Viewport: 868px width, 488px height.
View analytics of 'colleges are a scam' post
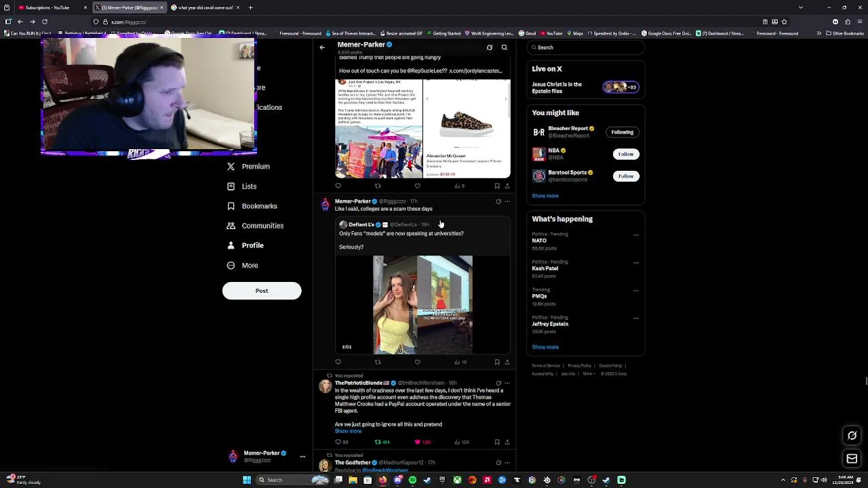click(x=460, y=362)
